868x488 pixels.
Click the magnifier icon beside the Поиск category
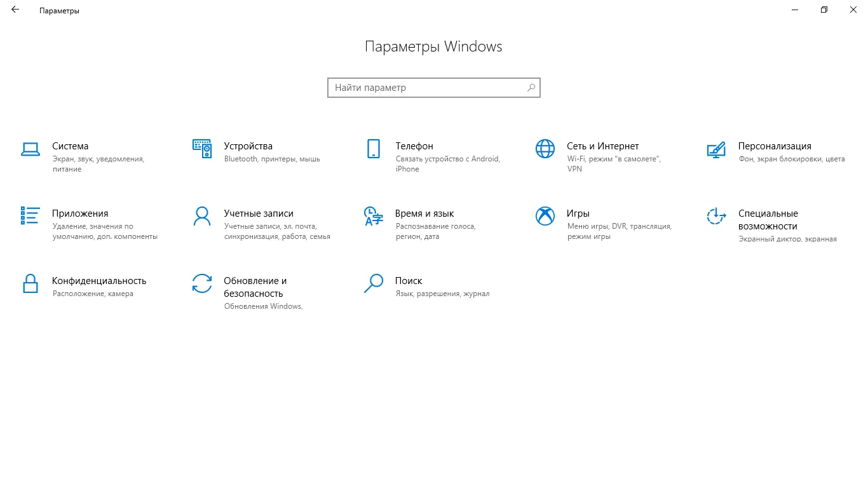pos(374,283)
